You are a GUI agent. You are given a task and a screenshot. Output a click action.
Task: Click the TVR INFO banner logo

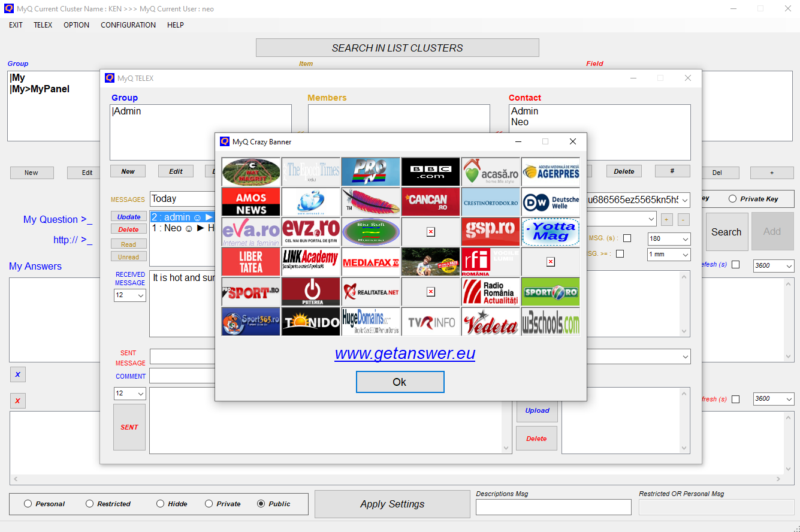click(431, 322)
